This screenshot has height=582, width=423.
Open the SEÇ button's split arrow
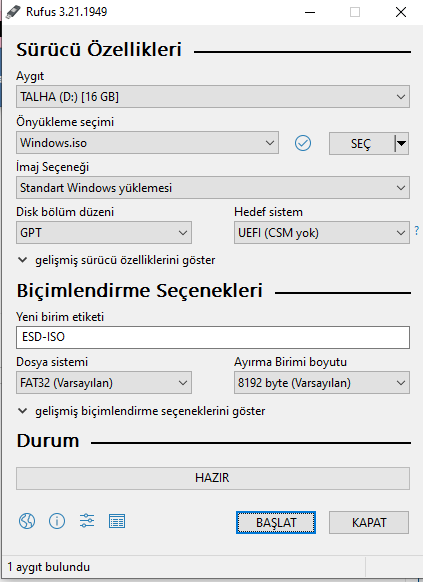[401, 143]
